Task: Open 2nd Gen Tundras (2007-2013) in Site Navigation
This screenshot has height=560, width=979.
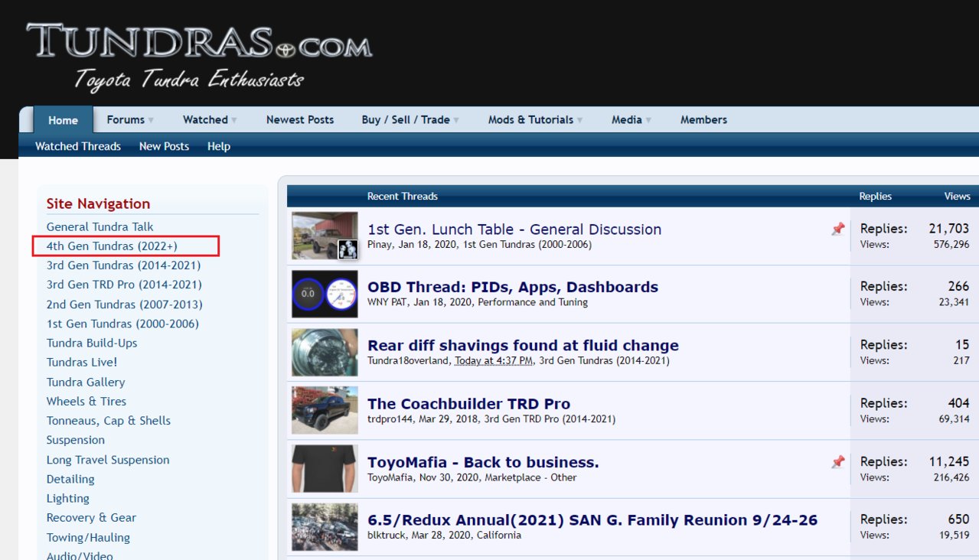Action: click(125, 304)
